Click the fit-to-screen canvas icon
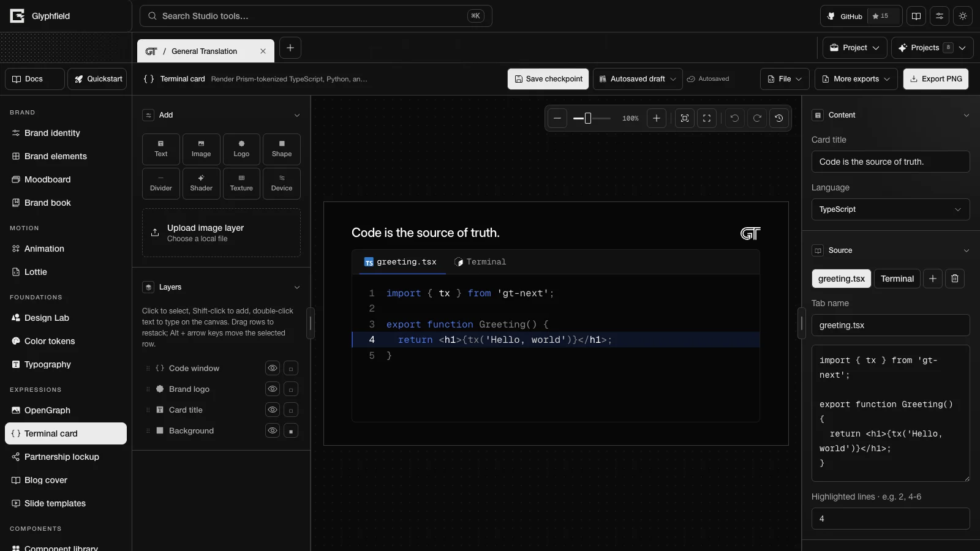This screenshot has width=980, height=551. pyautogui.click(x=685, y=118)
